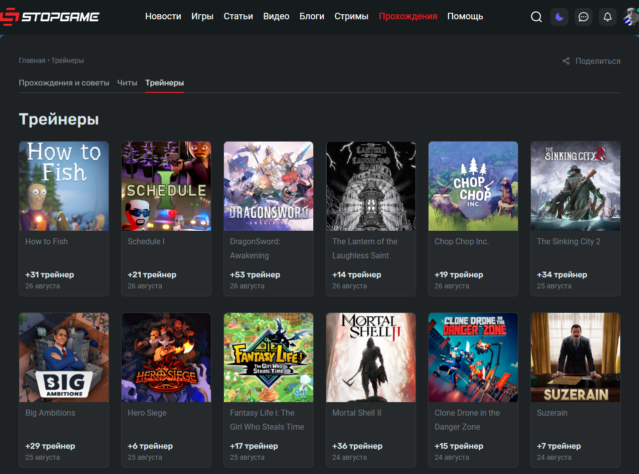Click the Трейнеры breadcrumb link

point(68,60)
